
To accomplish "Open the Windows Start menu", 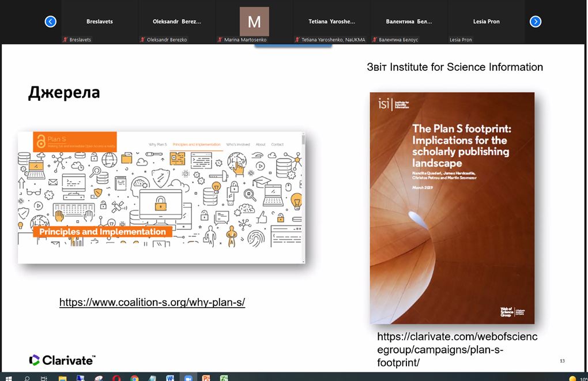I will [x=8, y=378].
